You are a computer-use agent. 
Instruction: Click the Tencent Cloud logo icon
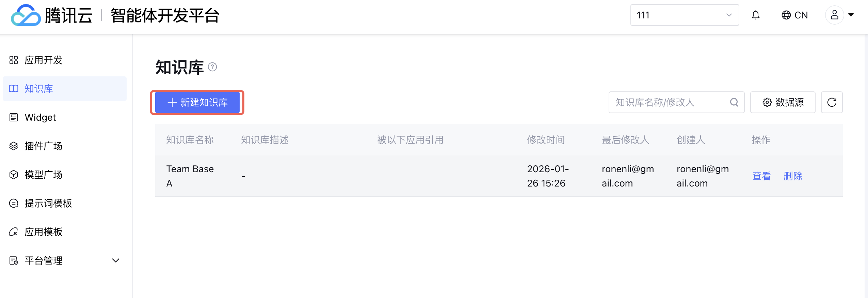click(x=26, y=15)
